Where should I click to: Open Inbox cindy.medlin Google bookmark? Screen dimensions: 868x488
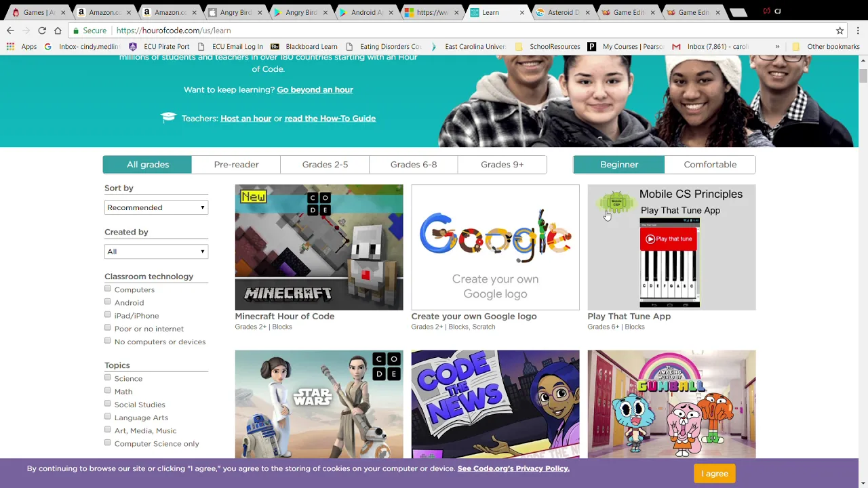point(82,47)
